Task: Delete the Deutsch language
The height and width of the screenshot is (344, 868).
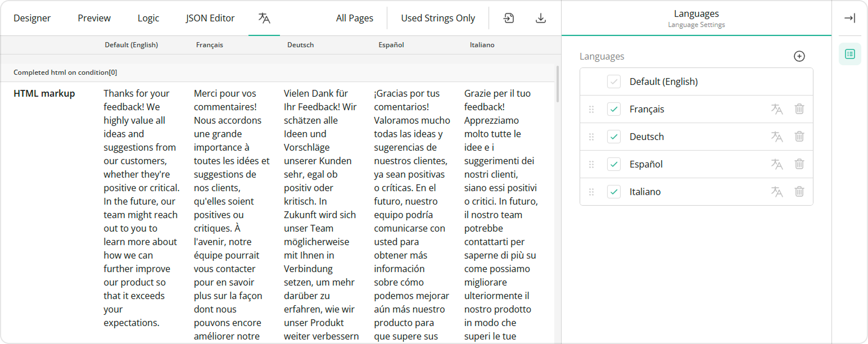Action: pos(799,137)
